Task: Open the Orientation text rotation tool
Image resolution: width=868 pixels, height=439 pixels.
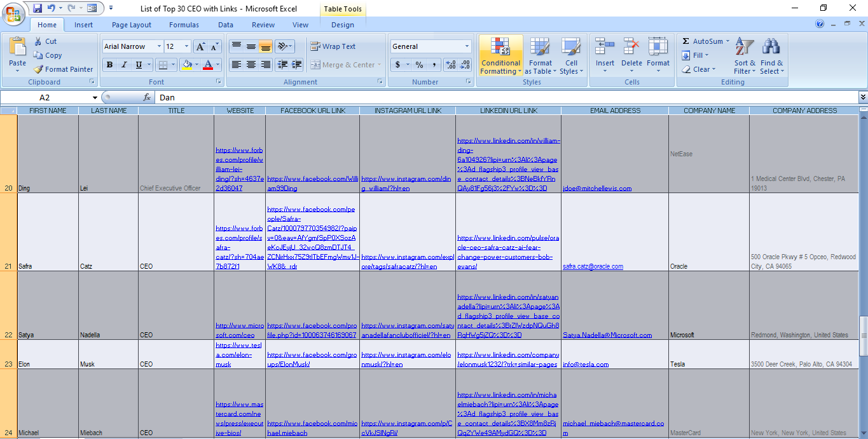Action: click(283, 46)
